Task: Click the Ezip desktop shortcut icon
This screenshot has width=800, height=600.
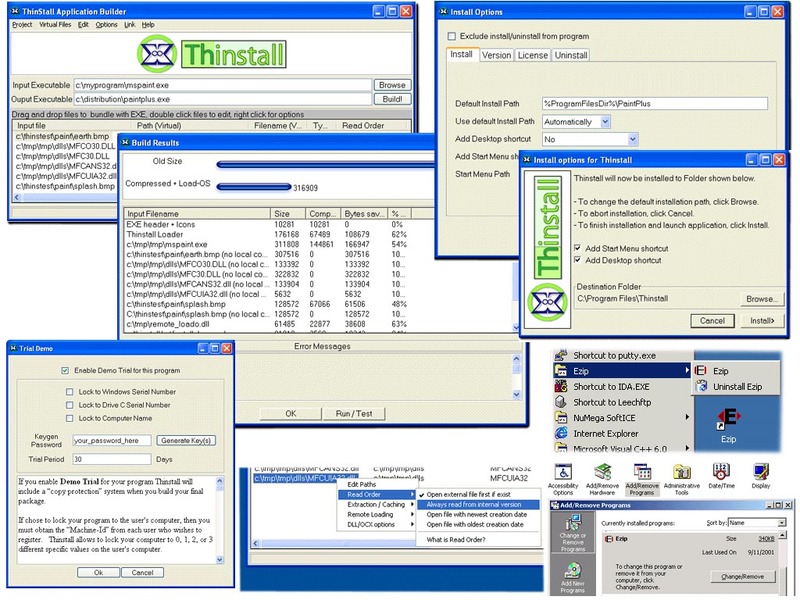Action: pos(729,418)
